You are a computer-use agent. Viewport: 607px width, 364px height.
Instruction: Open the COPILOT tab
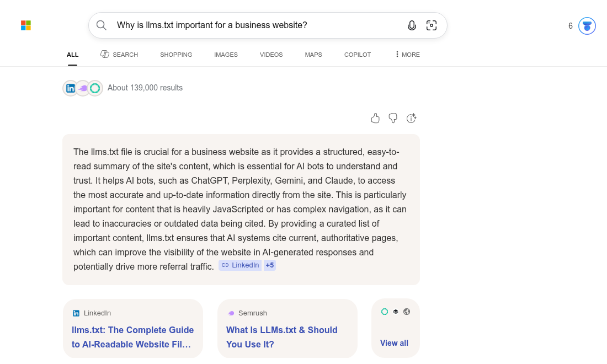[358, 55]
